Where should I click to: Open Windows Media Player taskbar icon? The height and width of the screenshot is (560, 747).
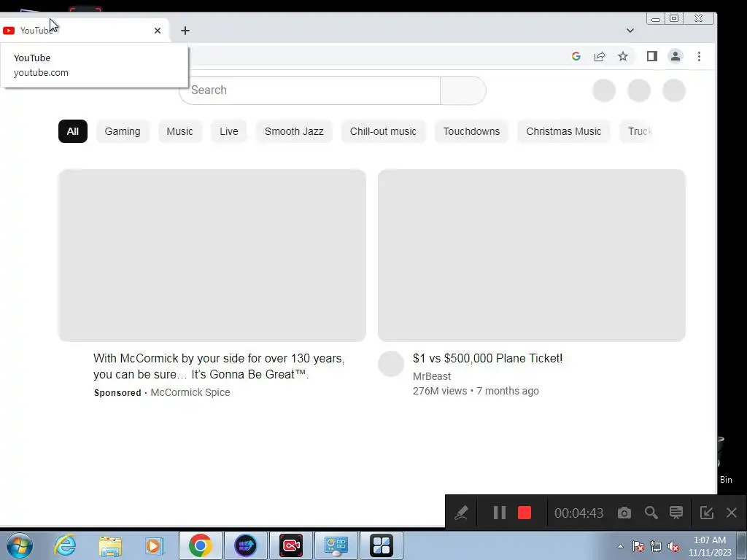coord(154,545)
